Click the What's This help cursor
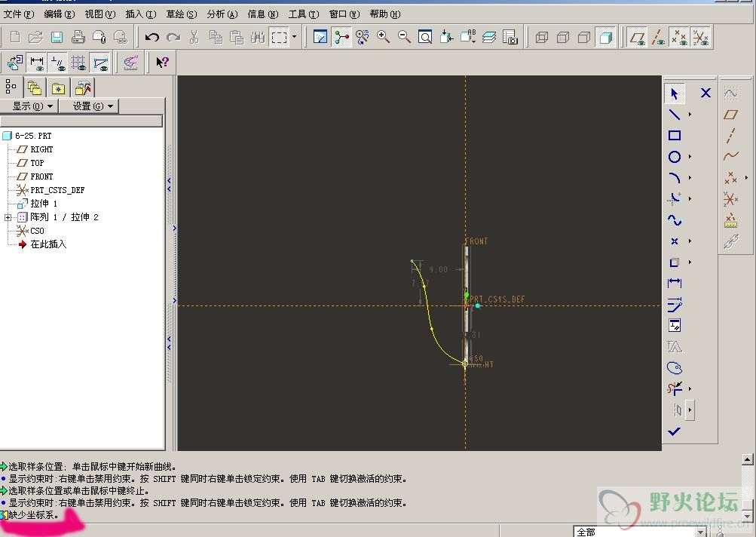 click(162, 63)
